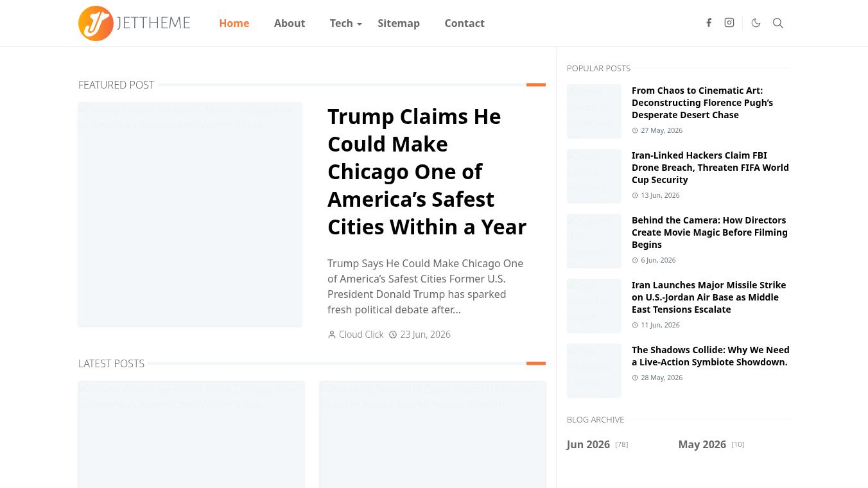Open featured Trump Chicago headline
The height and width of the screenshot is (488, 868).
[x=427, y=171]
